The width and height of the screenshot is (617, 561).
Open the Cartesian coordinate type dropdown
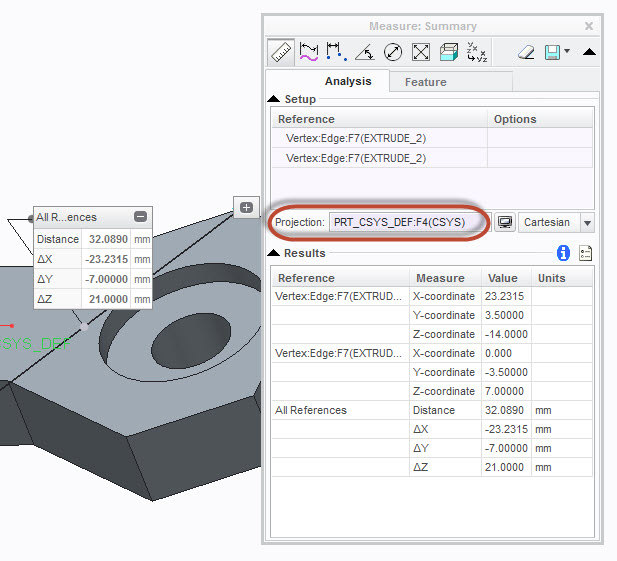(x=587, y=223)
